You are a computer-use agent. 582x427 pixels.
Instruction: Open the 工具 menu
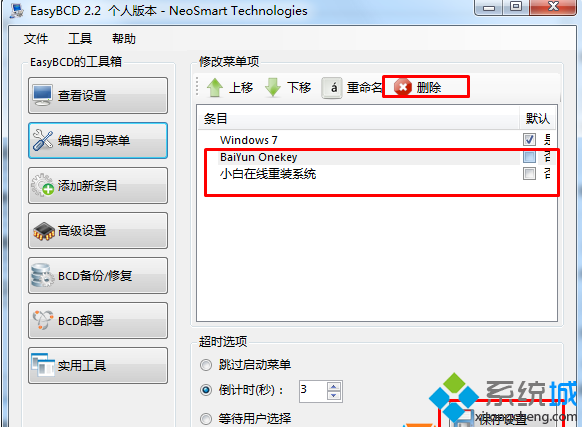pos(80,39)
